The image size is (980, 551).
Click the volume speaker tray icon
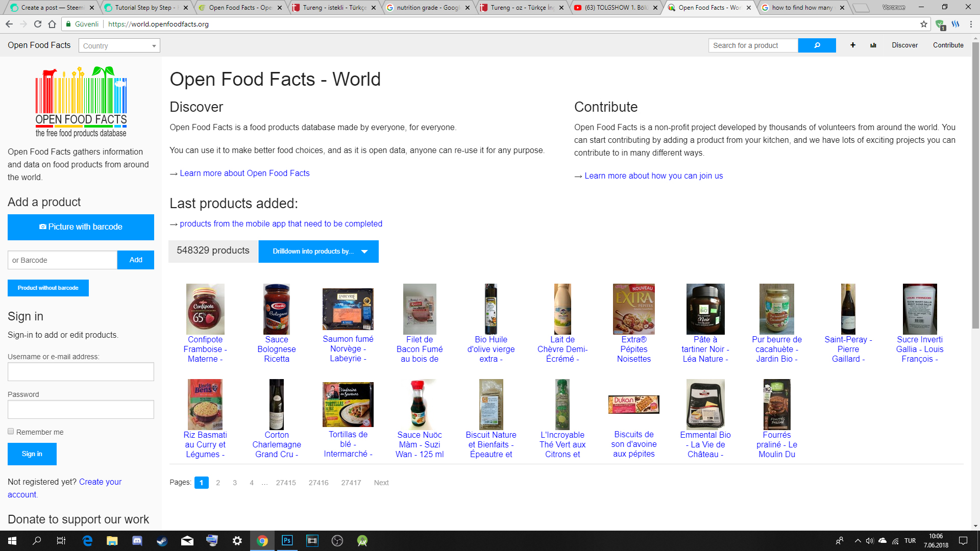[870, 541]
